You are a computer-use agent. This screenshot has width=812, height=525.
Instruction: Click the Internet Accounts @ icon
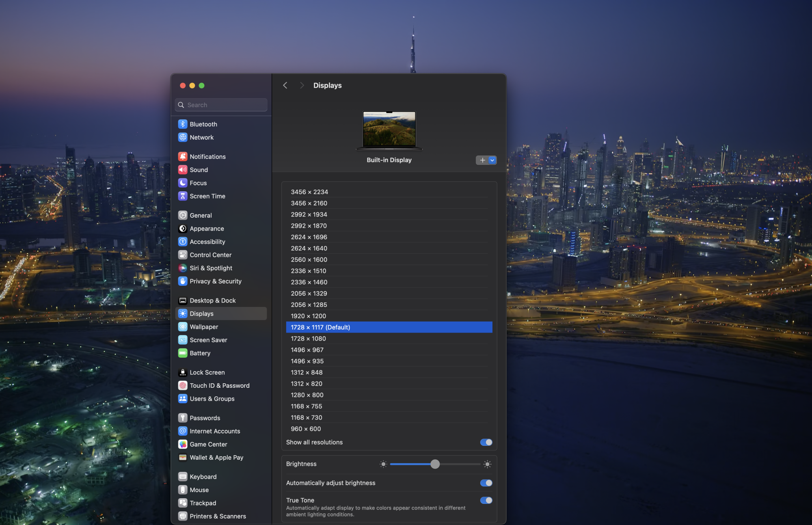click(183, 431)
